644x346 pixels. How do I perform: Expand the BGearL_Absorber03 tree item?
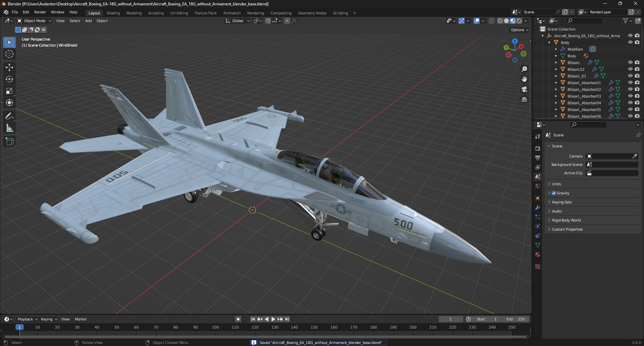point(556,96)
